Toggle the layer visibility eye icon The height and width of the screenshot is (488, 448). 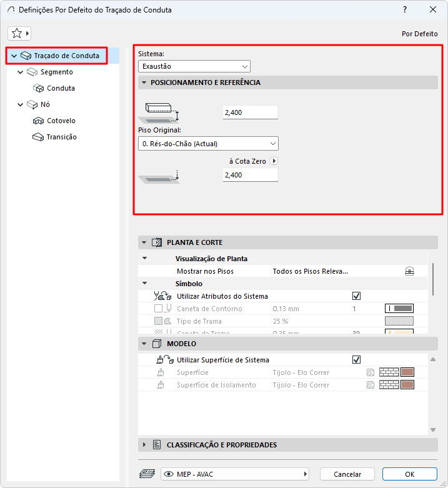click(168, 474)
